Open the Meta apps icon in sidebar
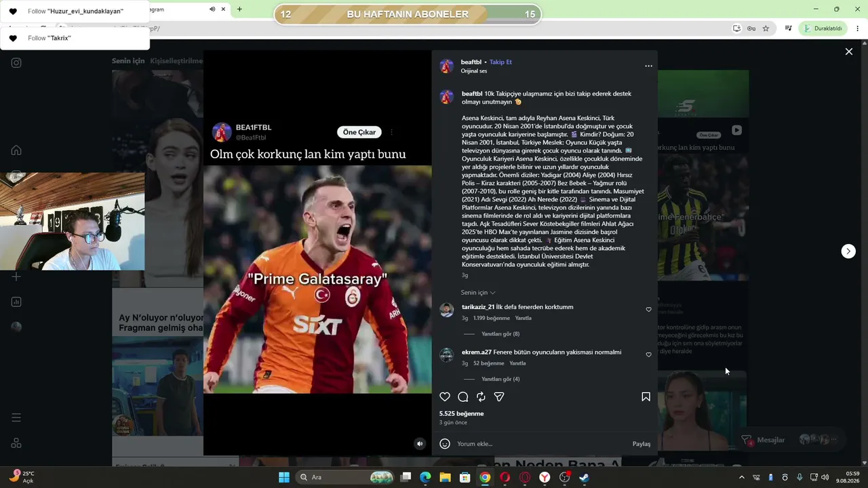The height and width of the screenshot is (488, 868). click(x=16, y=443)
